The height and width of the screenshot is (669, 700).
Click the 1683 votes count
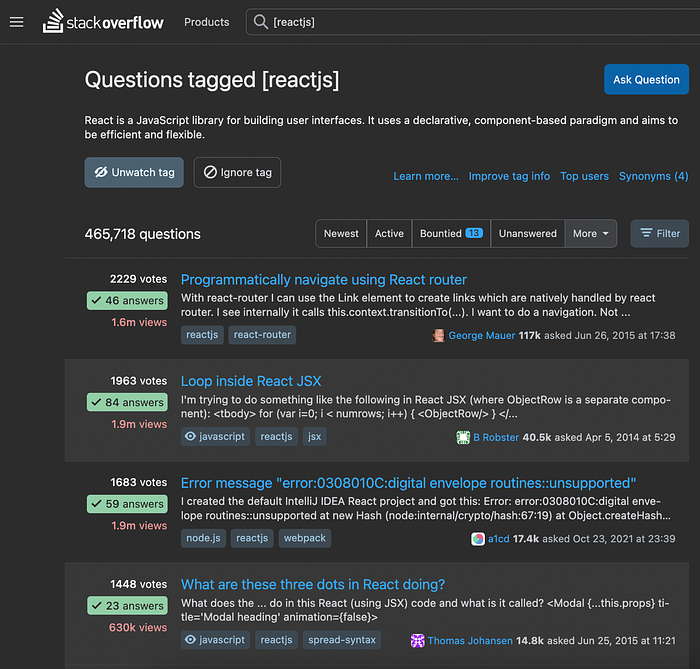(138, 483)
